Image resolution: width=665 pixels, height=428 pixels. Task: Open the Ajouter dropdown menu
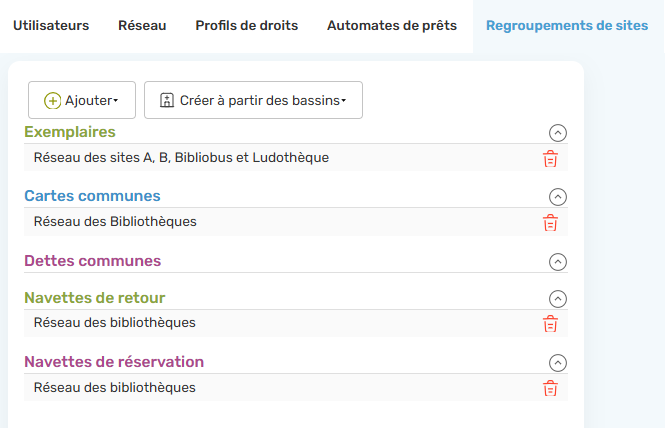(x=82, y=100)
